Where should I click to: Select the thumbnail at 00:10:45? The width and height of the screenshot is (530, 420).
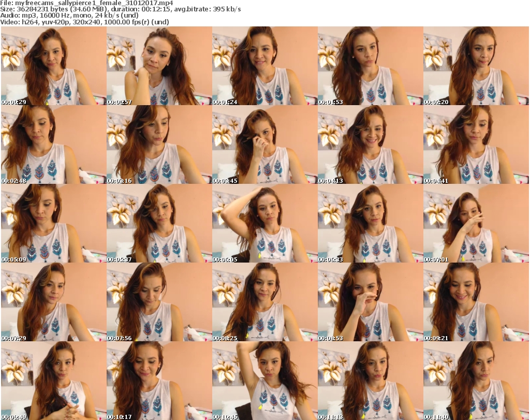click(264, 381)
